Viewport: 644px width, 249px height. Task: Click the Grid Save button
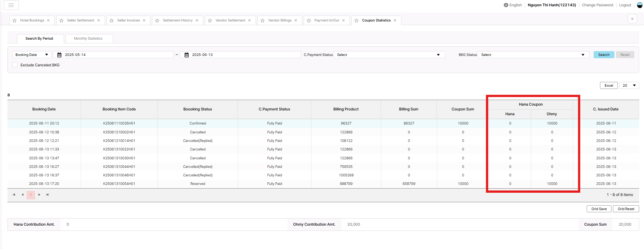point(599,209)
